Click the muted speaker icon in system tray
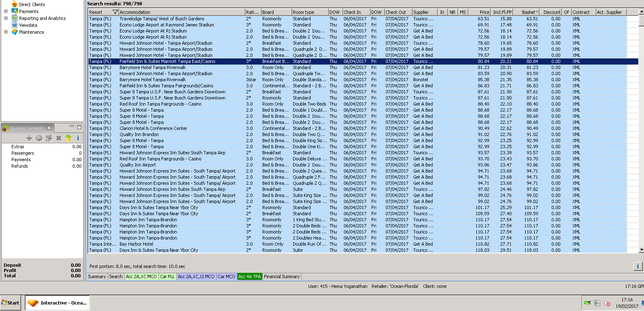 [x=607, y=303]
